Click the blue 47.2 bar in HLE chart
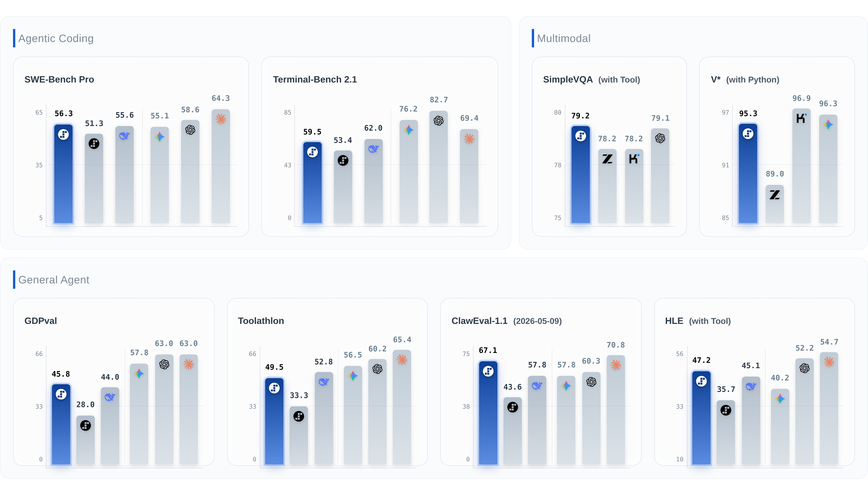This screenshot has height=495, width=868. pos(701,418)
